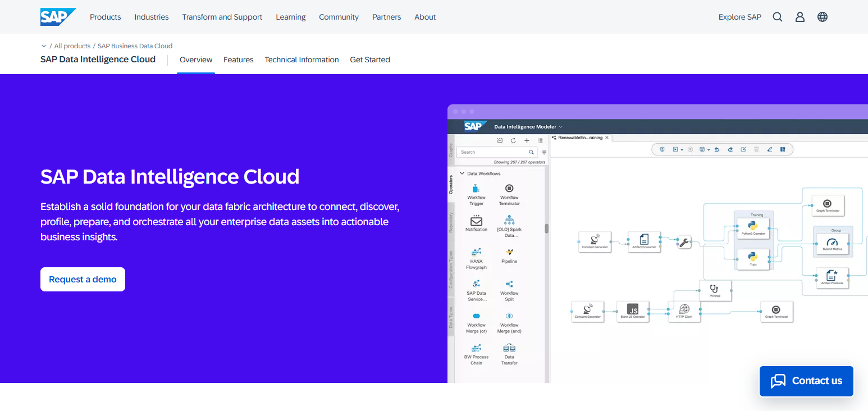The height and width of the screenshot is (411, 868).
Task: Select the Repository vertical side tab
Action: pyautogui.click(x=451, y=222)
